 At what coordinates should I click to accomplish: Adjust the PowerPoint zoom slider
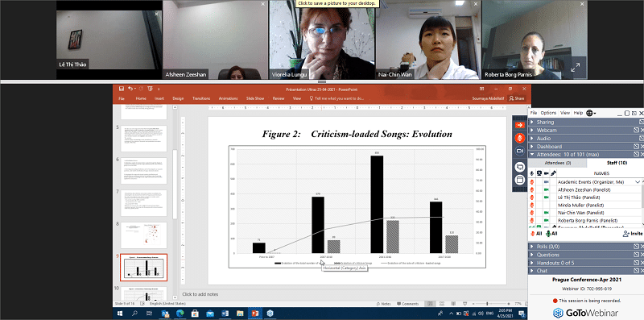coord(488,304)
